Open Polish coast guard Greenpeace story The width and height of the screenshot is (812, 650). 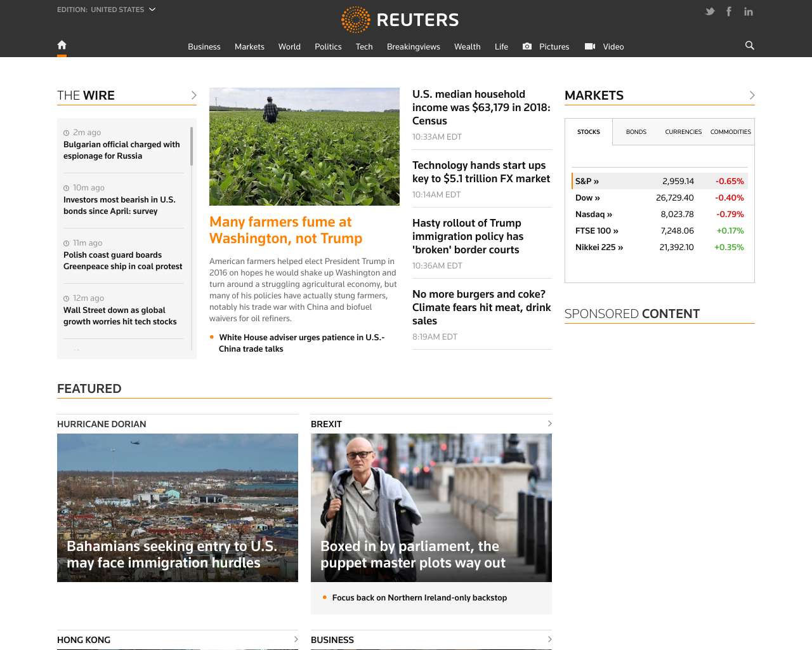click(123, 261)
